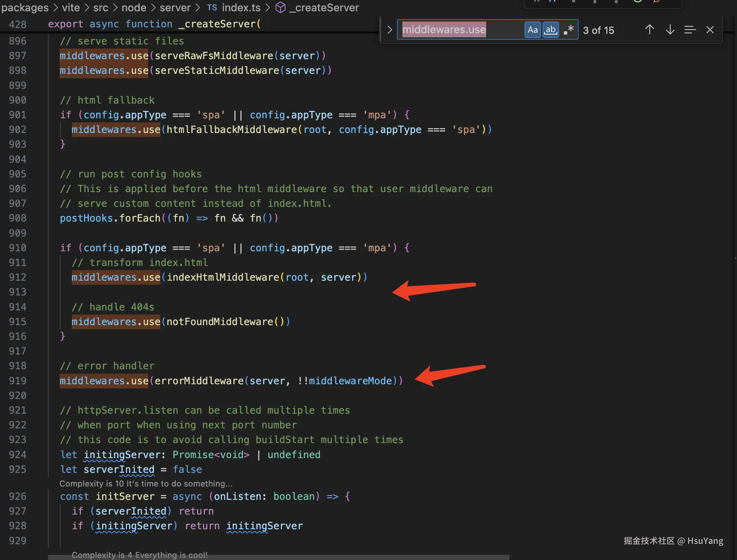Viewport: 737px width, 560px height.
Task: Select index.ts in breadcrumbs
Action: 241,8
